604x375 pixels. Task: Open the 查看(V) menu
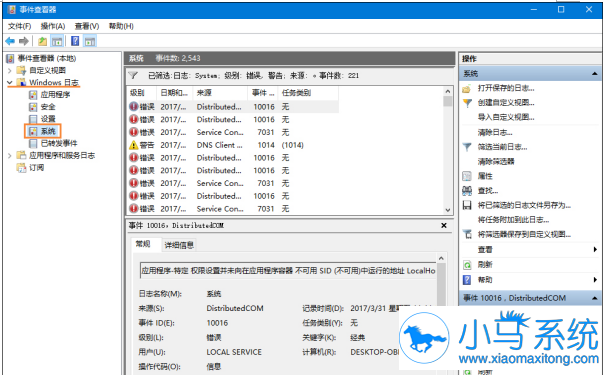(x=87, y=26)
